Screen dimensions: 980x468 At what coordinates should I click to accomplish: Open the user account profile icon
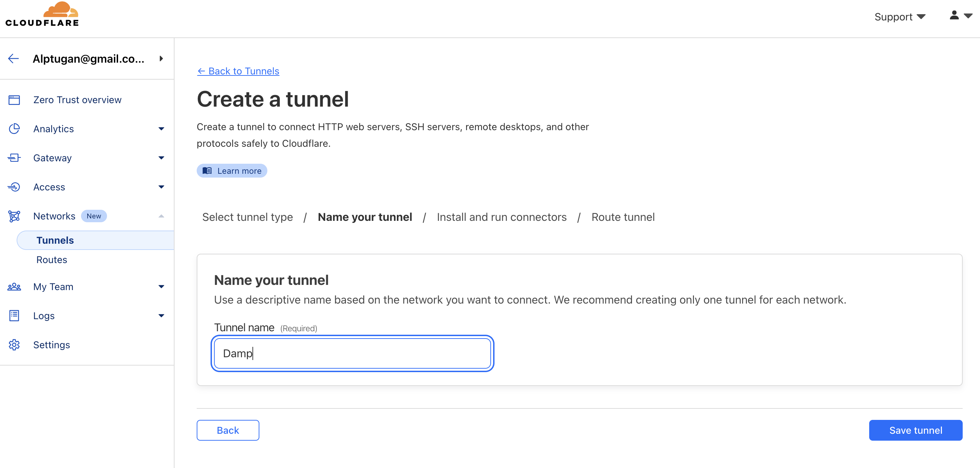(x=954, y=15)
